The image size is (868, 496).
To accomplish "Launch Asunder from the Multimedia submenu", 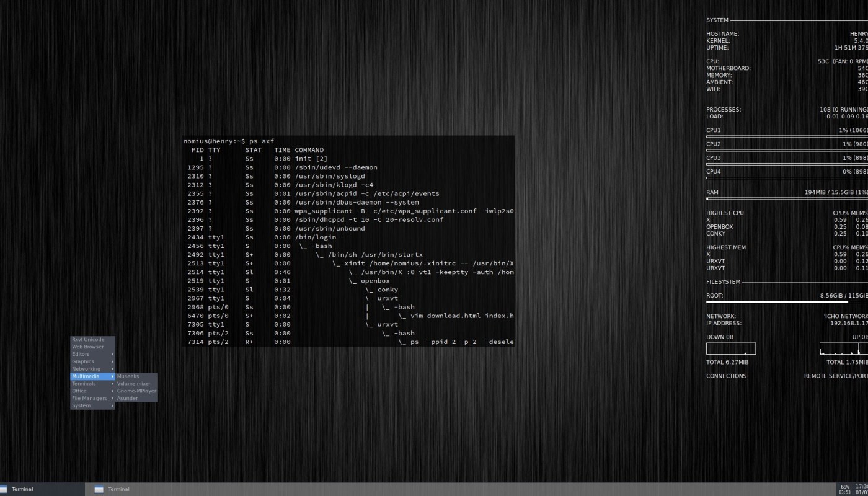I will coord(136,399).
